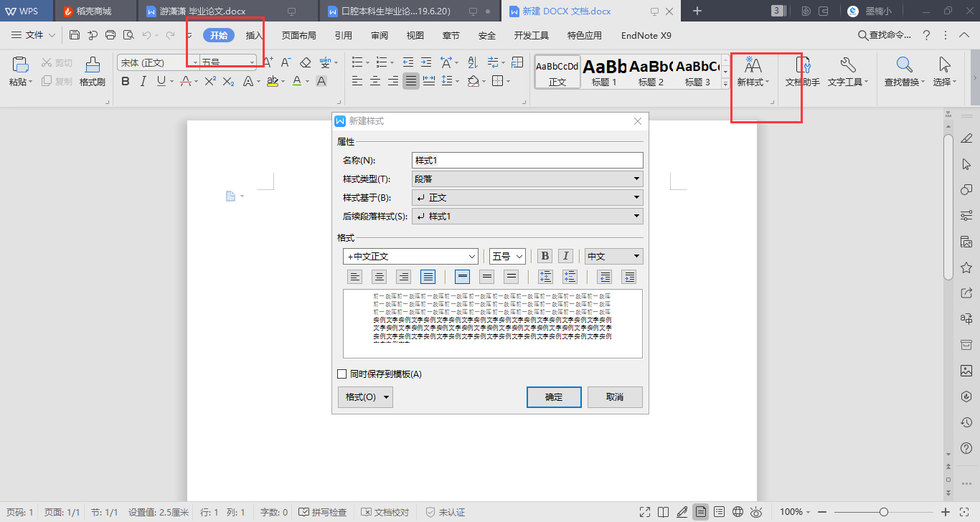The image size is (980, 522).
Task: Open the 开发工具 ribbon tab
Action: click(x=532, y=35)
